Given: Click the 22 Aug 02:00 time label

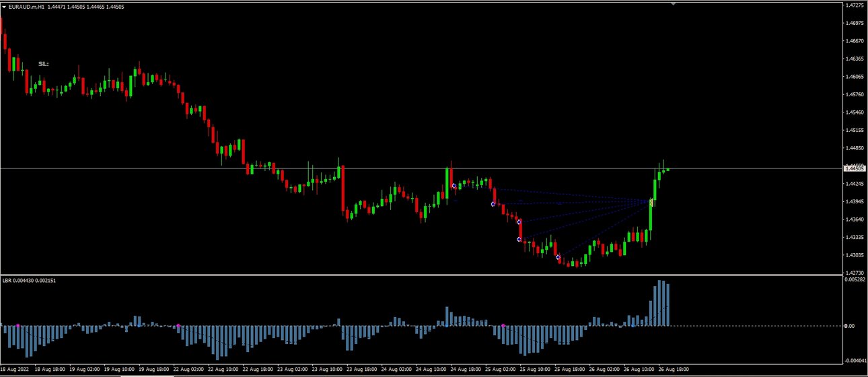Looking at the screenshot, I should (x=190, y=370).
